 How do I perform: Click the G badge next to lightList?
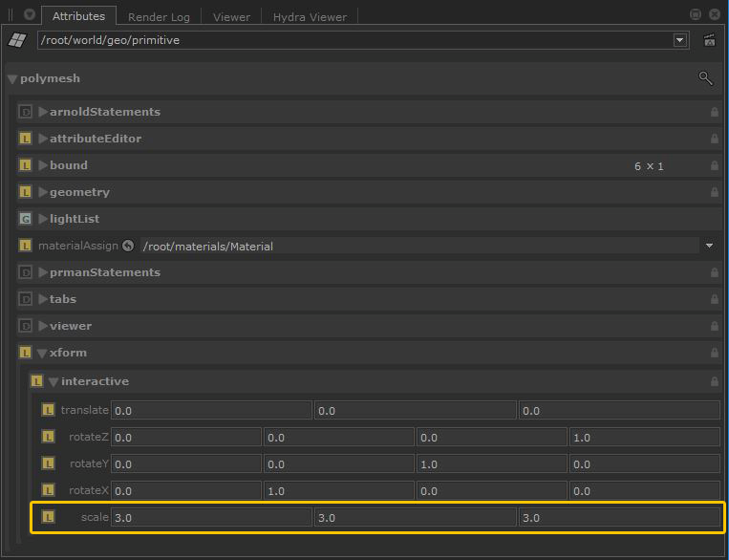coord(26,219)
